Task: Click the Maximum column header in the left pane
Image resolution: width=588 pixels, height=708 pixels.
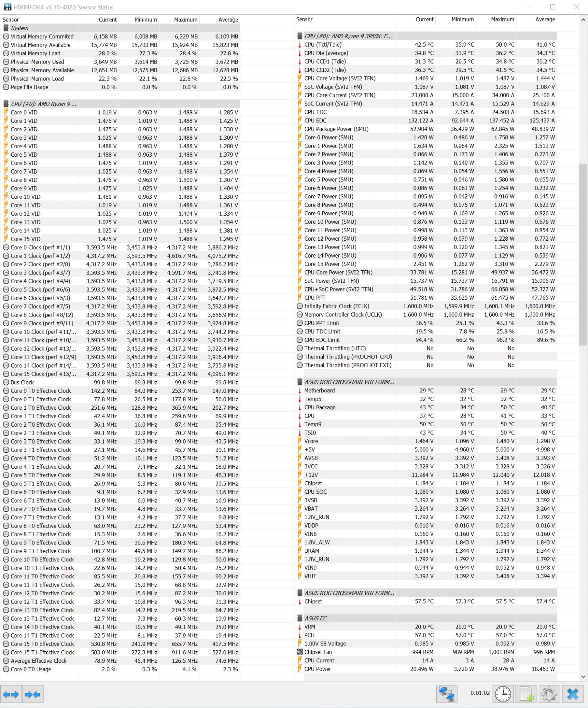Action: coord(179,20)
